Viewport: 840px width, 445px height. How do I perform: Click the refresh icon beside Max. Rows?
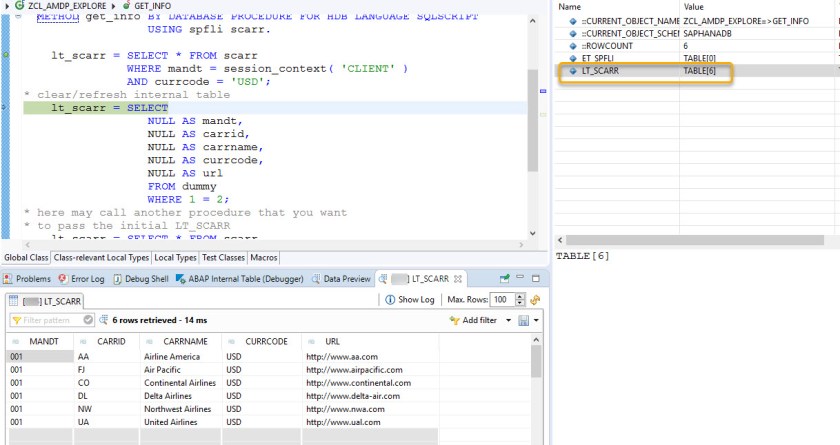click(x=536, y=300)
